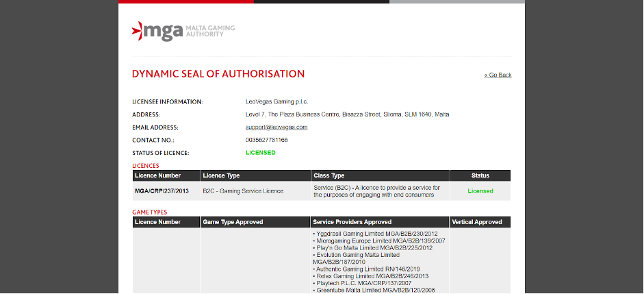Select Microgaming Europe Limited provider entry
This screenshot has width=644, height=294.
[379, 241]
